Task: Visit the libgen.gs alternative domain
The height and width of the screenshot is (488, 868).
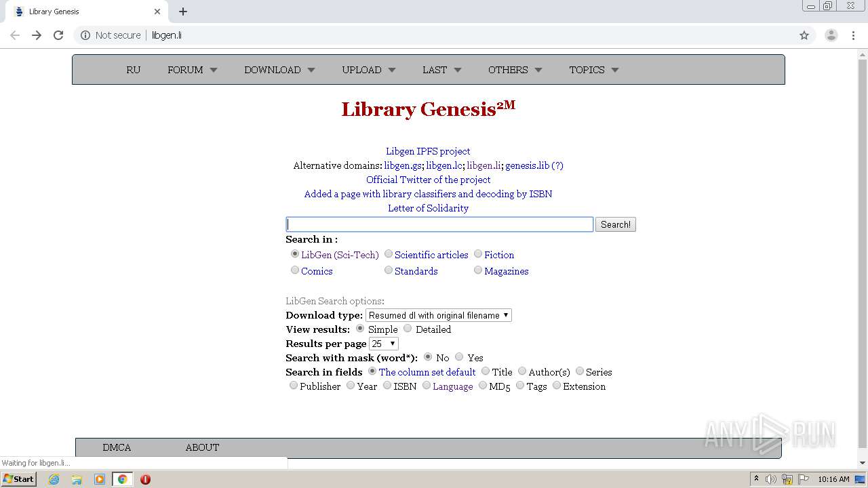Action: [x=403, y=165]
